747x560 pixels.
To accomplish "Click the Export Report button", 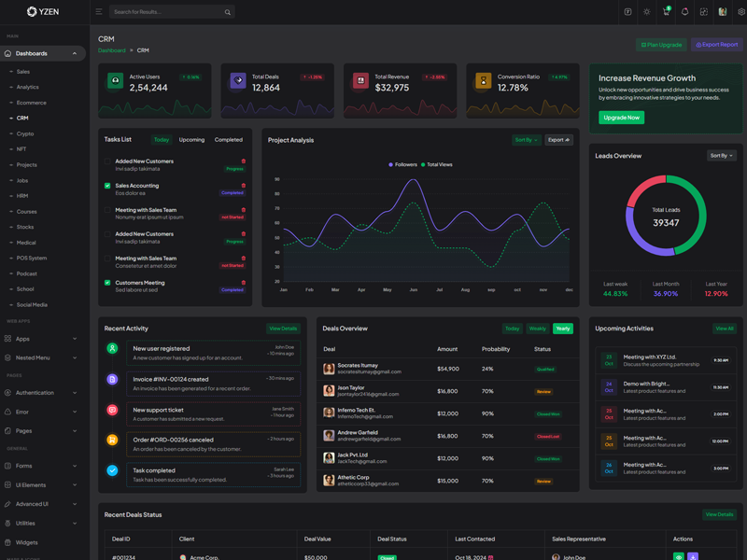I will (x=717, y=45).
